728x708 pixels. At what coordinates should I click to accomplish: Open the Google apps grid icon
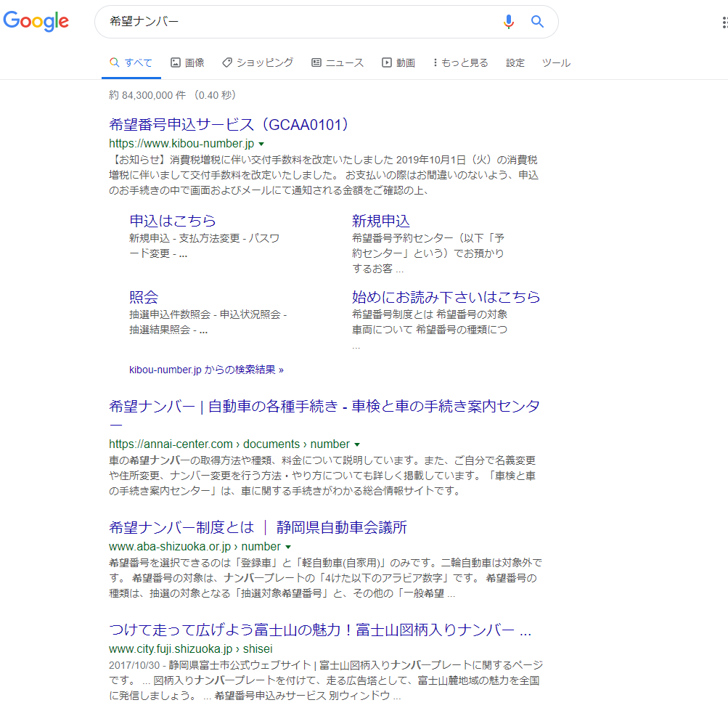click(x=724, y=23)
